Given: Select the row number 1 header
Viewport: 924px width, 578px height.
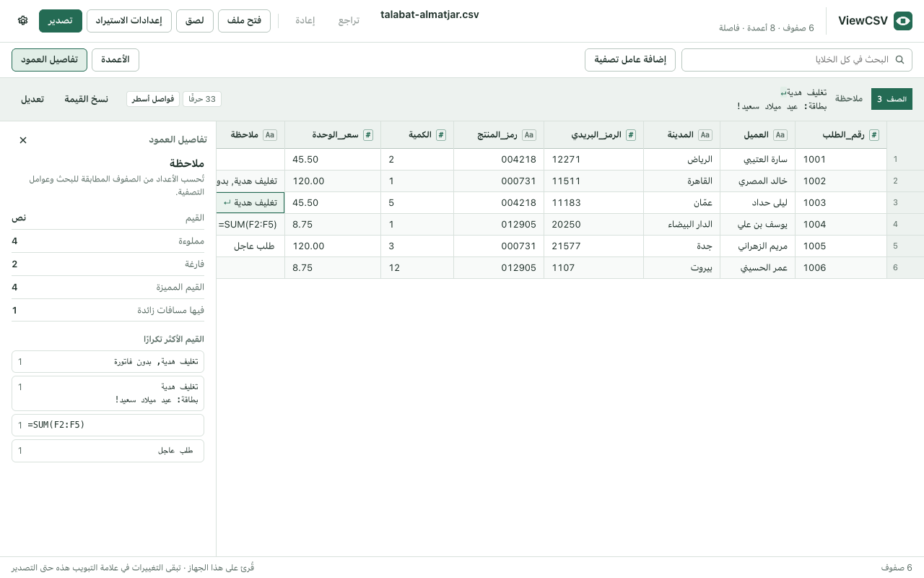Looking at the screenshot, I should point(905,160).
